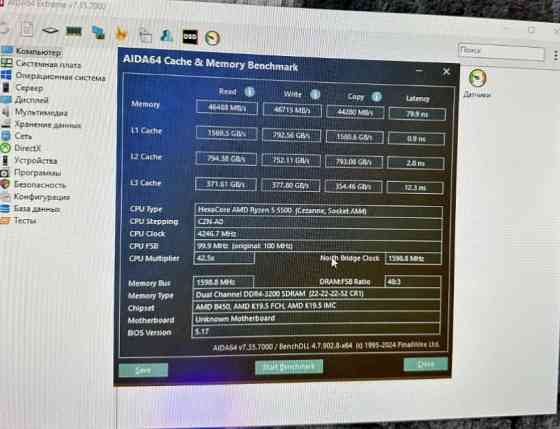
Task: Click the Memory Write value field
Action: pos(292,110)
